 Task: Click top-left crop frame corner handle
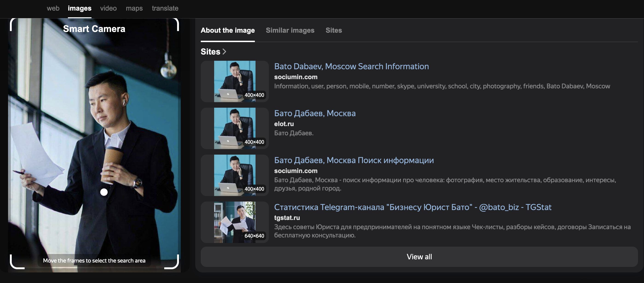point(12,21)
